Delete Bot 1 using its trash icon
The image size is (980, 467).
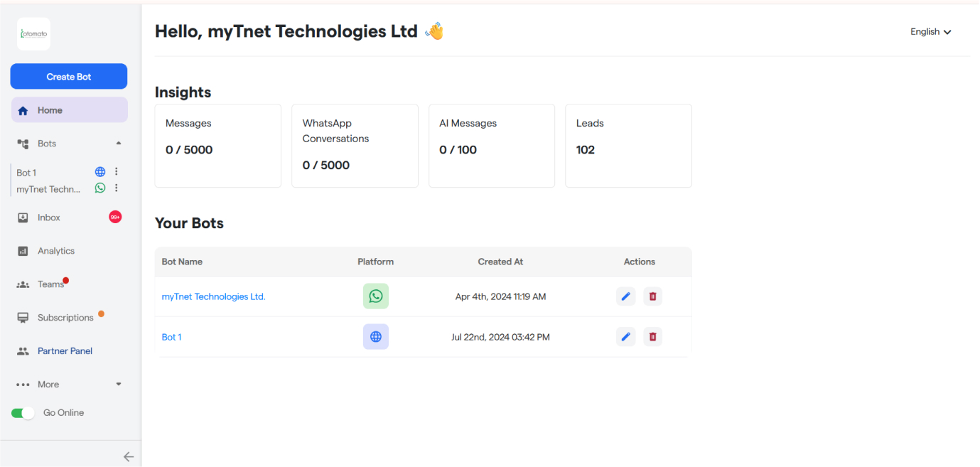[x=652, y=337]
